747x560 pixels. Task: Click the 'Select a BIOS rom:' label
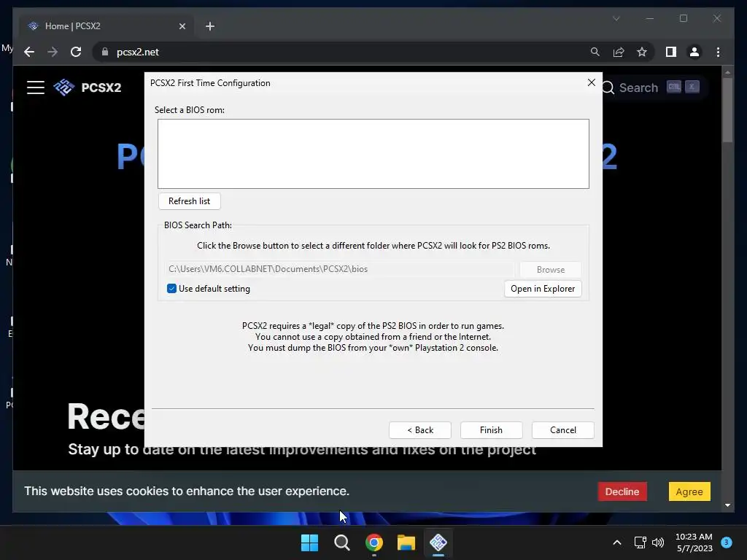[x=190, y=110]
